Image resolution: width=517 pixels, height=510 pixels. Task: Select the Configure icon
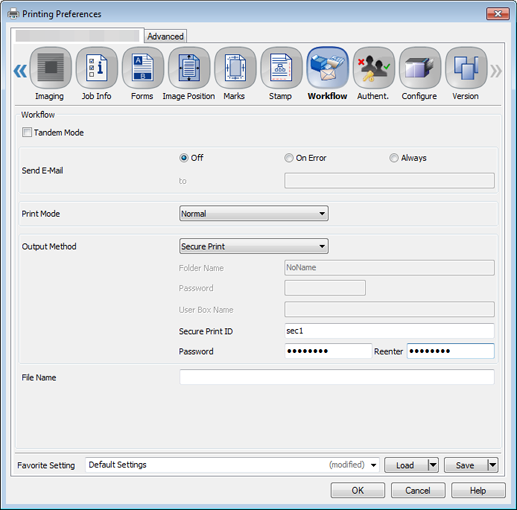pos(420,68)
